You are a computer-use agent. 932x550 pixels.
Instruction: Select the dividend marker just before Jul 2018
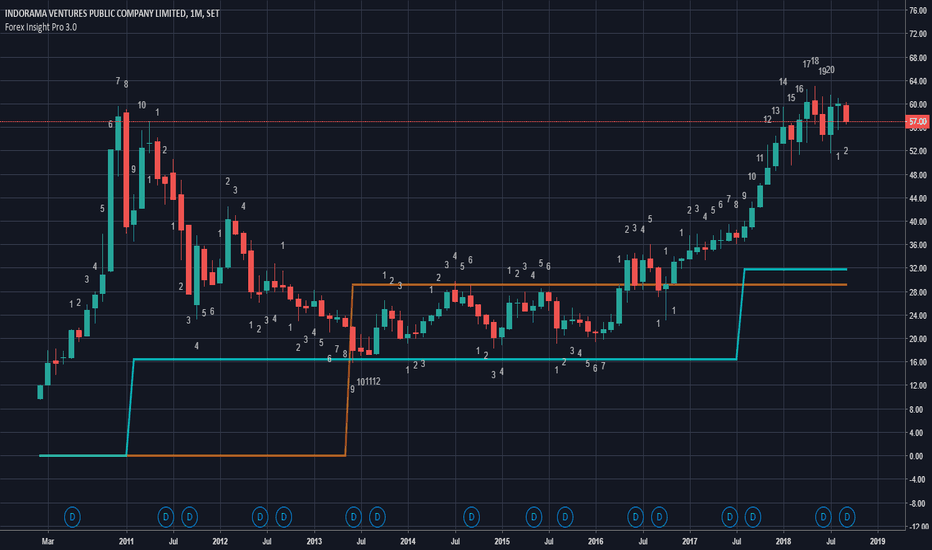pos(823,517)
